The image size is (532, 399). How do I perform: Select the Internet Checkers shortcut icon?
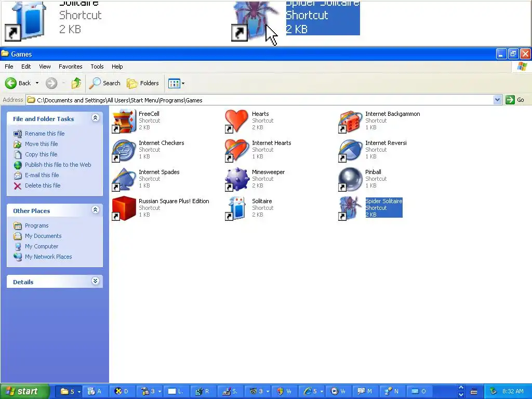pyautogui.click(x=124, y=150)
